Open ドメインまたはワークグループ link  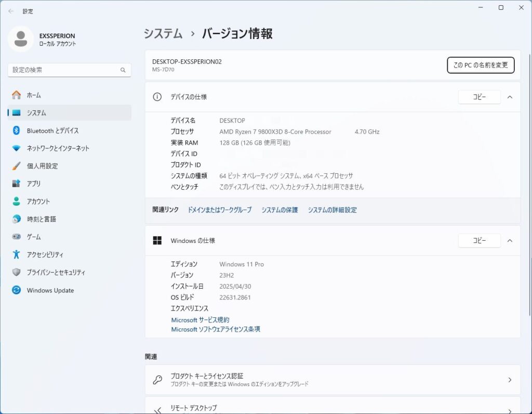[x=220, y=210]
